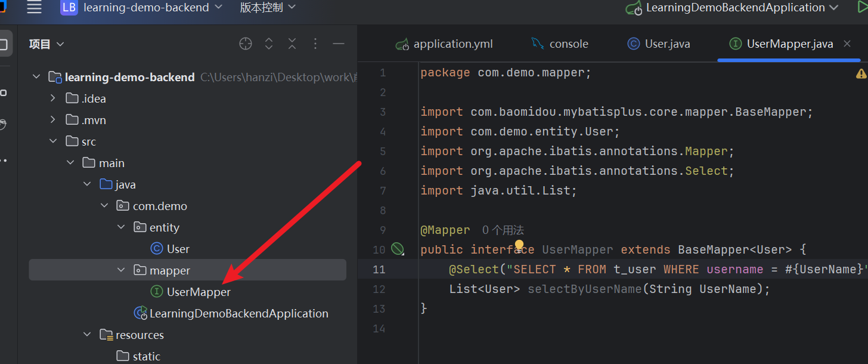Click the UserMapper interface I icon
This screenshot has height=364, width=868.
coord(157,292)
